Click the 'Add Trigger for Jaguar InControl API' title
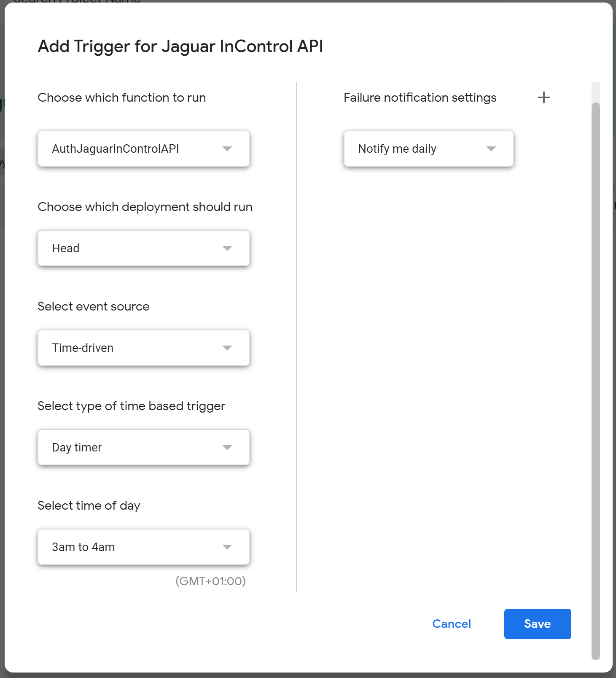 180,46
